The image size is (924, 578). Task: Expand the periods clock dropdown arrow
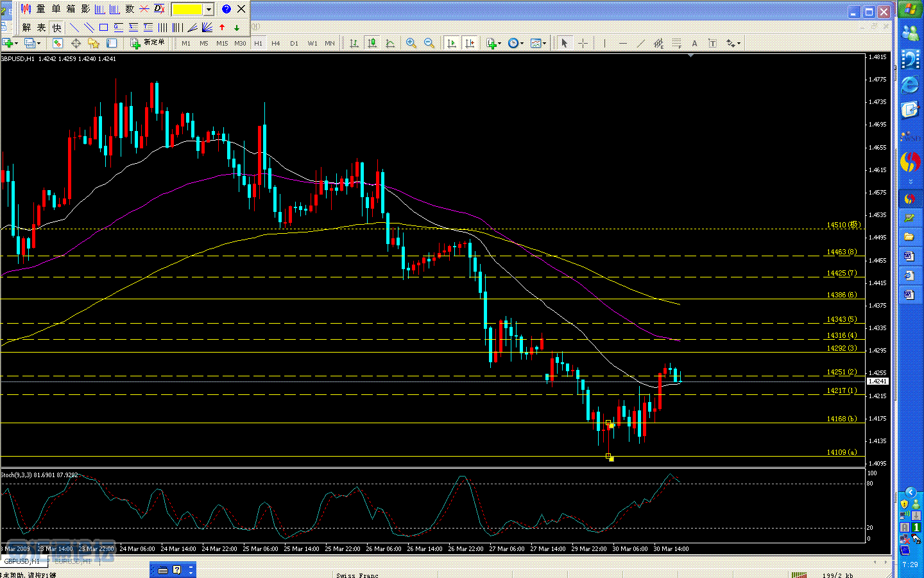tap(522, 44)
